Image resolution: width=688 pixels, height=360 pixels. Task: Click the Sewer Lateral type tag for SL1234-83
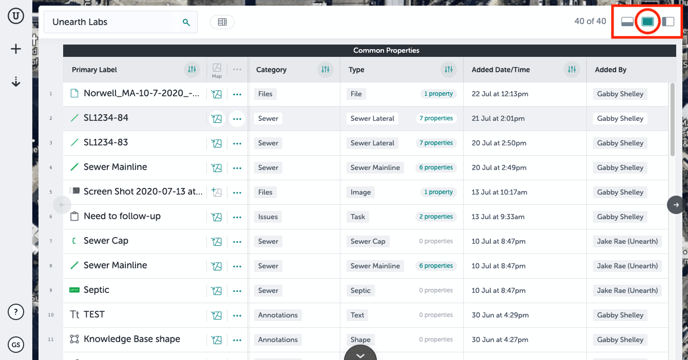click(373, 143)
